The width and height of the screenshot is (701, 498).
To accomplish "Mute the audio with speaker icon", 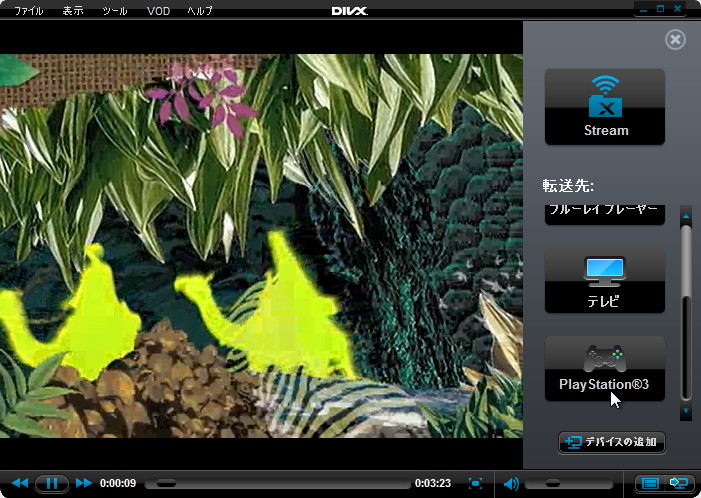I will click(511, 483).
